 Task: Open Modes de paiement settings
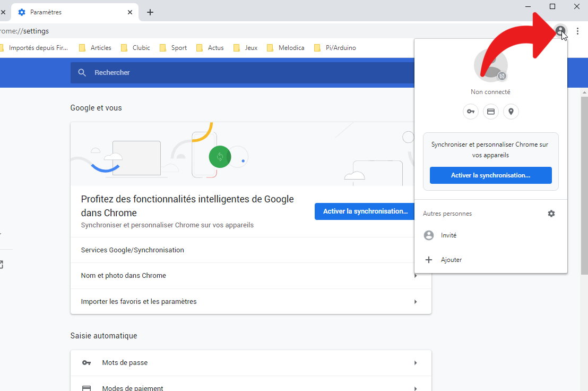(x=251, y=384)
